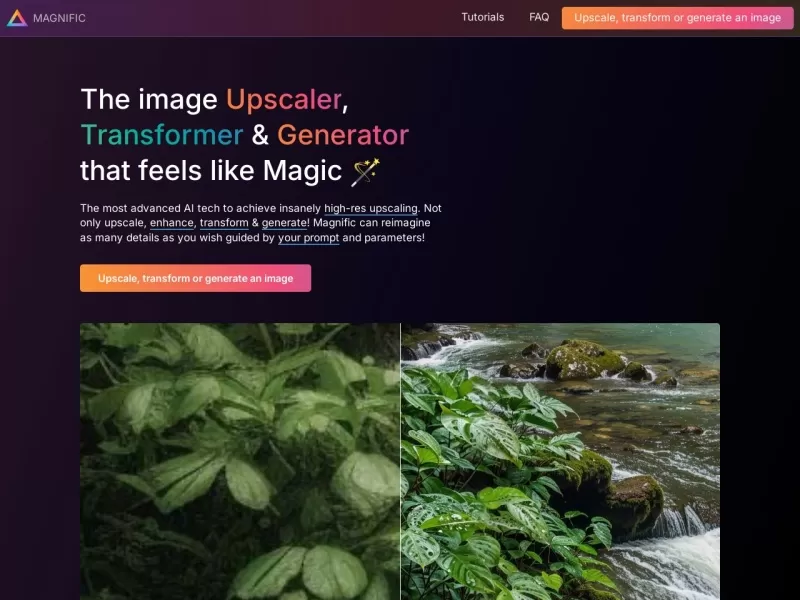Open the Tutorials page
800x600 pixels.
[482, 17]
